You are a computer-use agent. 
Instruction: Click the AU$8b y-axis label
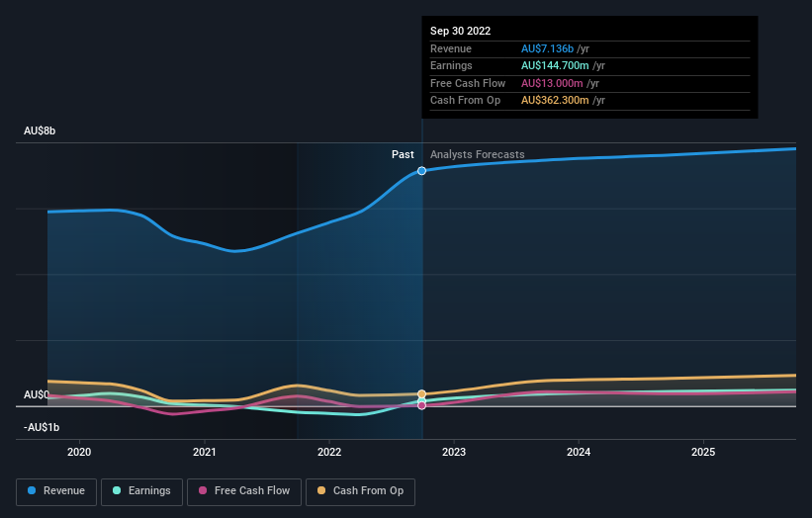tap(40, 130)
